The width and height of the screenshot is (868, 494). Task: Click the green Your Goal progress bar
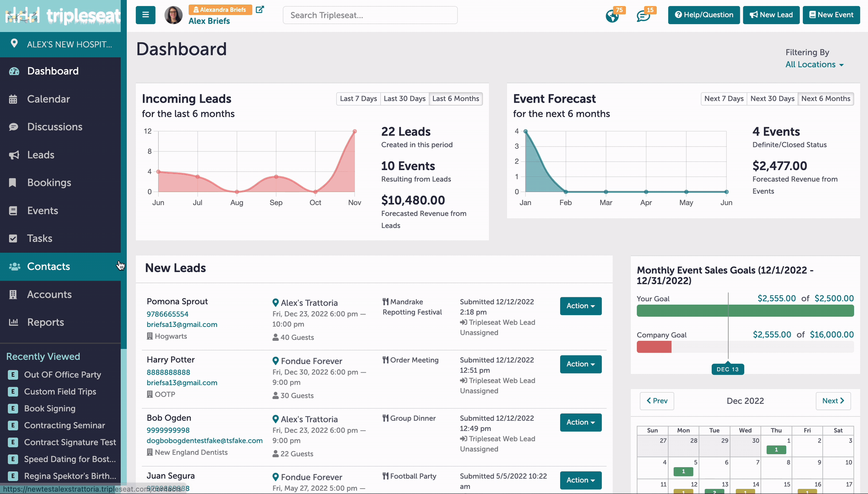pos(745,311)
